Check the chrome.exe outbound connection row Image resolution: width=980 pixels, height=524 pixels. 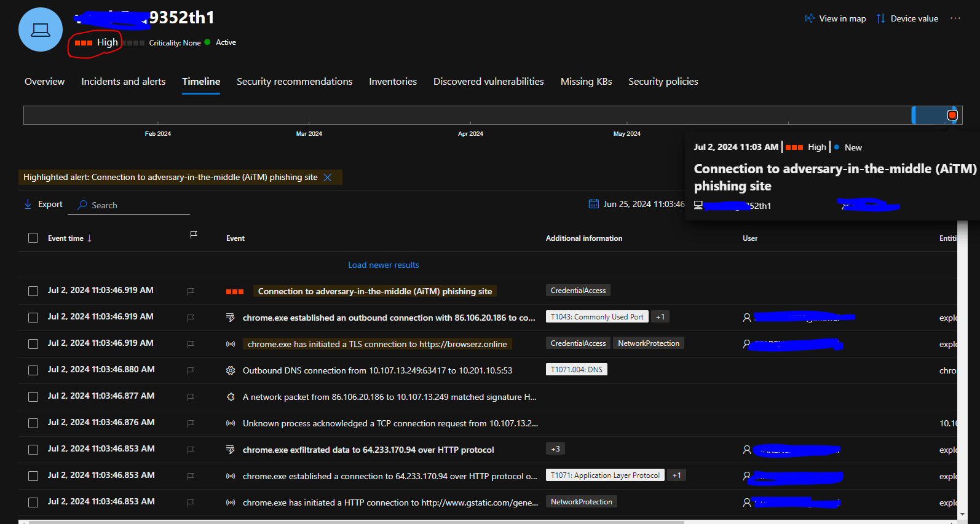33,318
